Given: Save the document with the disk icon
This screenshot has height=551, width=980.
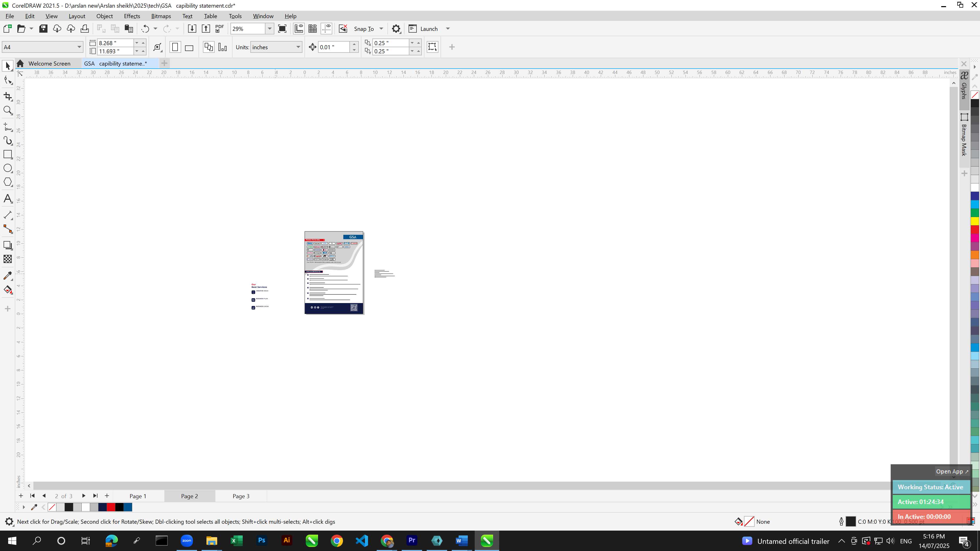Looking at the screenshot, I should pos(43,29).
